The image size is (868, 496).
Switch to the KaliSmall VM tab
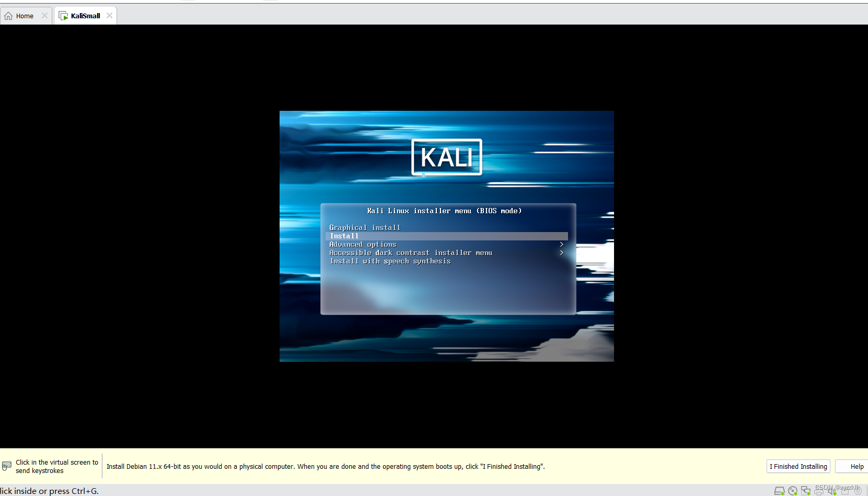(85, 16)
